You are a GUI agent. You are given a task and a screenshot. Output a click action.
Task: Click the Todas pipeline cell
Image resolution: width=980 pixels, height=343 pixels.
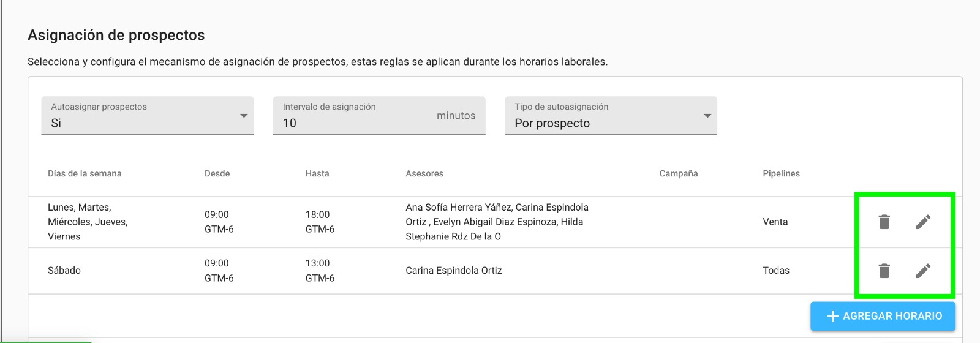tap(776, 270)
